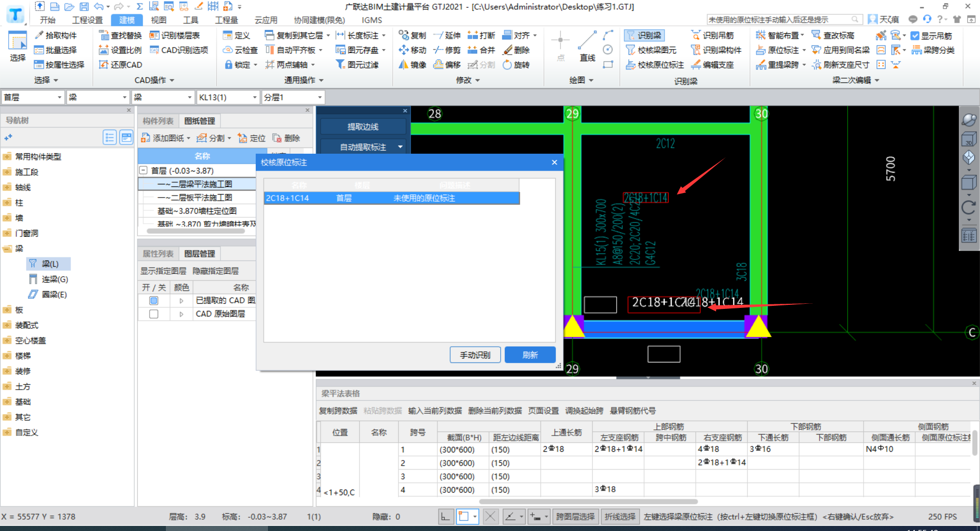Expand CAD 原始图层 row triangle

click(181, 314)
